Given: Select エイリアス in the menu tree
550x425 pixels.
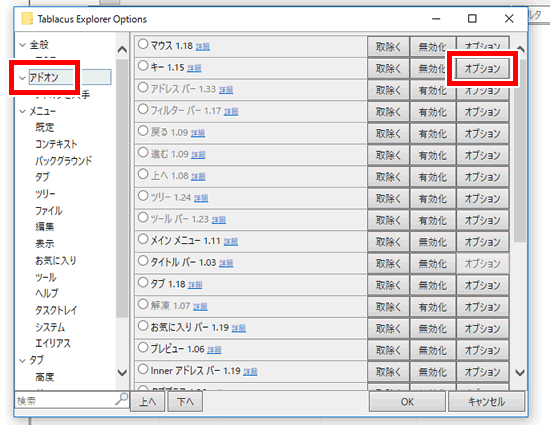Looking at the screenshot, I should click(x=53, y=343).
